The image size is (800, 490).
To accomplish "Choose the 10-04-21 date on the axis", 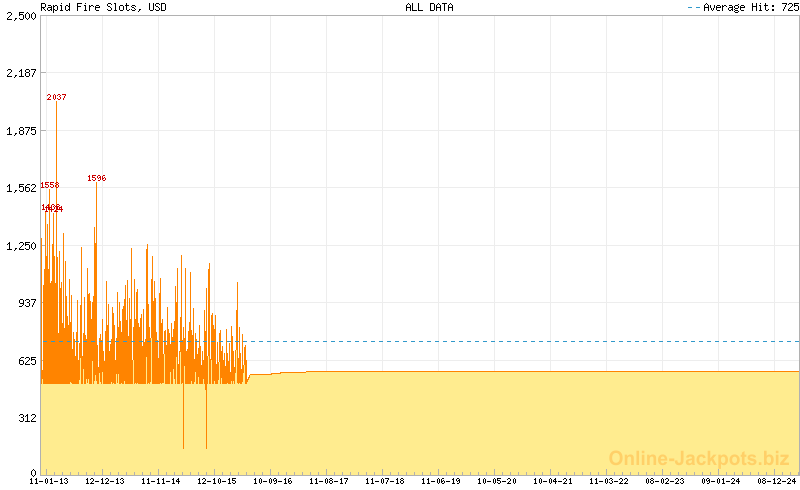I will (553, 481).
